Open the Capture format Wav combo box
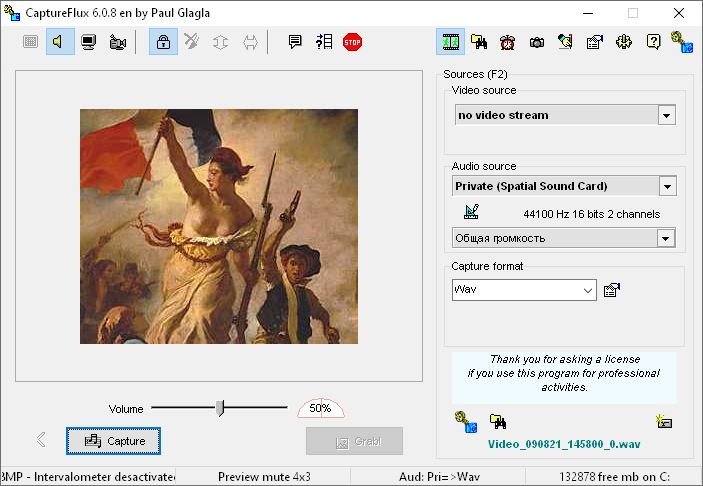 524,290
